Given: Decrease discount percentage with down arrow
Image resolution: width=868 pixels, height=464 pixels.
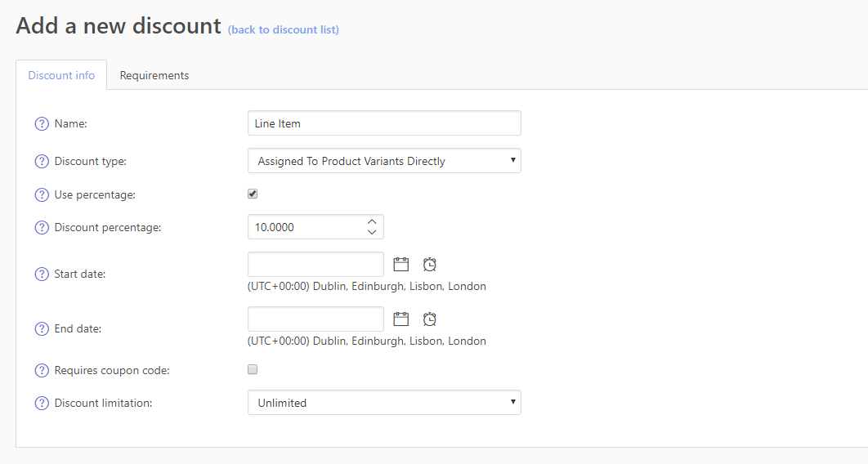Looking at the screenshot, I should [372, 233].
